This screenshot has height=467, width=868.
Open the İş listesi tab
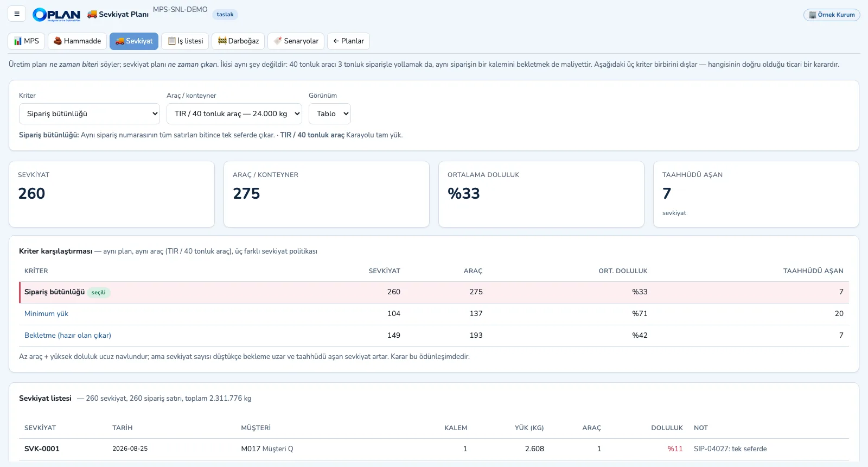[185, 41]
